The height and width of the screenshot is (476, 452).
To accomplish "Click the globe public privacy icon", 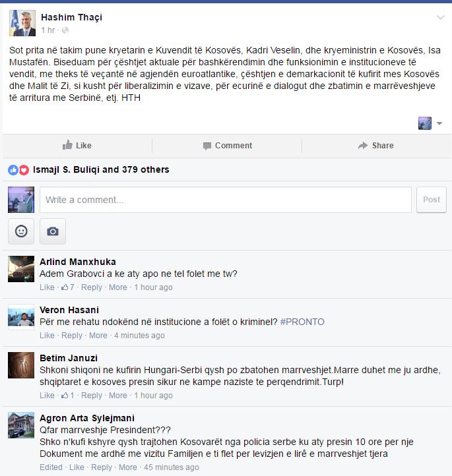I will (65, 30).
